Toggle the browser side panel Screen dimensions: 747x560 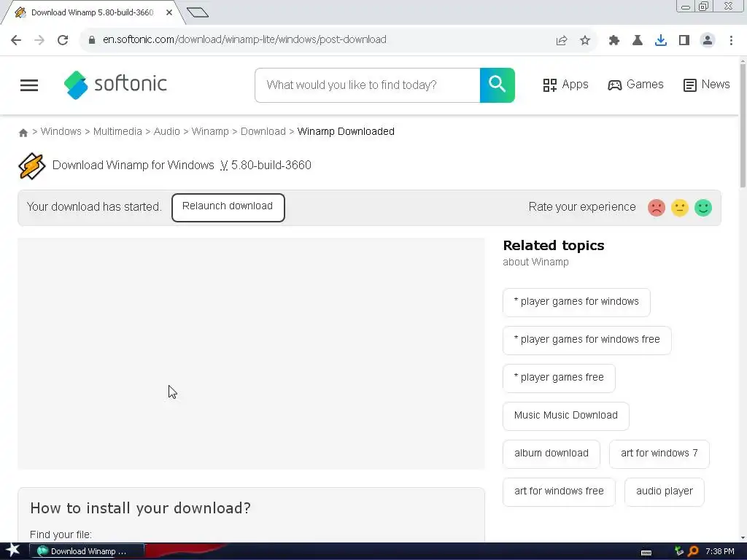[684, 41]
